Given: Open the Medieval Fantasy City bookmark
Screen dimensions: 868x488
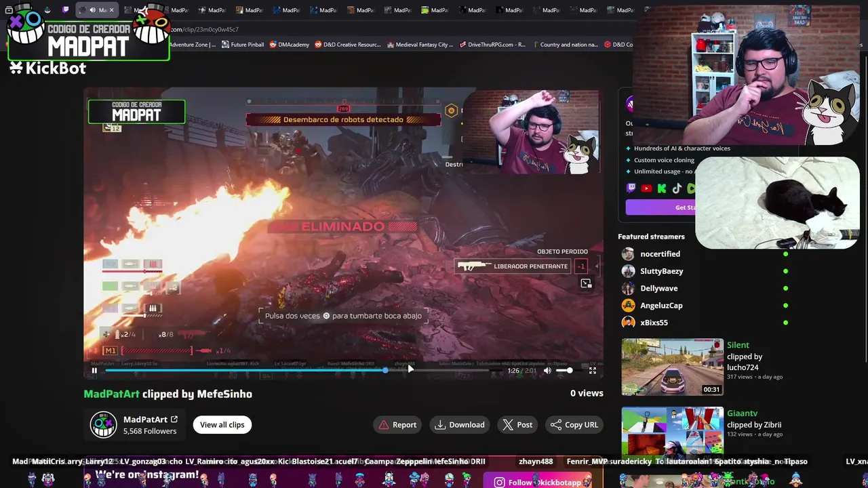Looking at the screenshot, I should tap(420, 45).
